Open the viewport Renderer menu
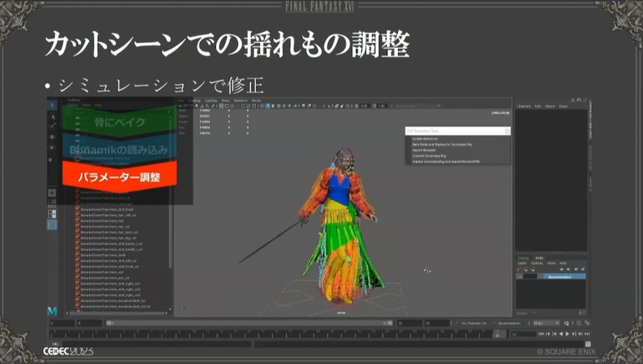643x364 pixels. tap(241, 101)
